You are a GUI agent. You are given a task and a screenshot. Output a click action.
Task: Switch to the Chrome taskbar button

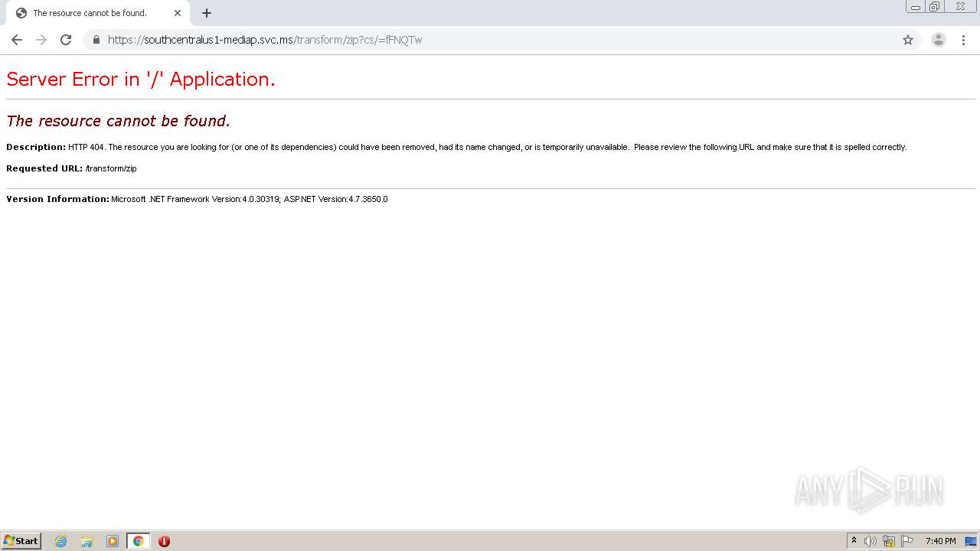(138, 541)
